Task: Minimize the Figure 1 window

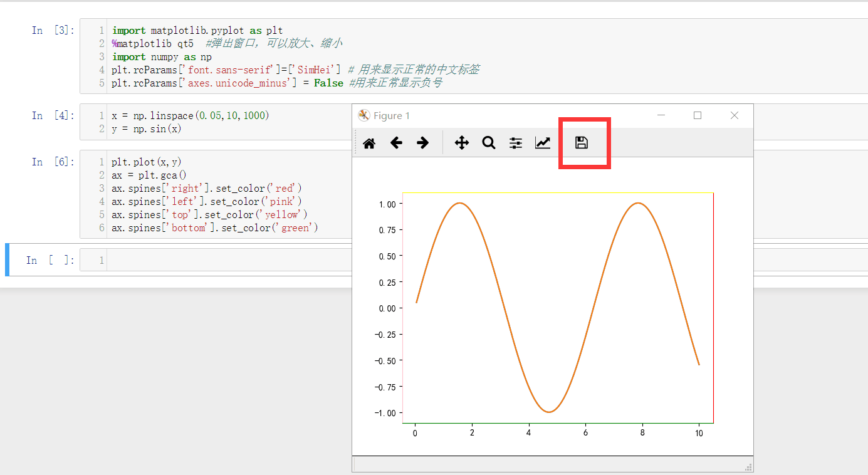Action: click(x=661, y=115)
